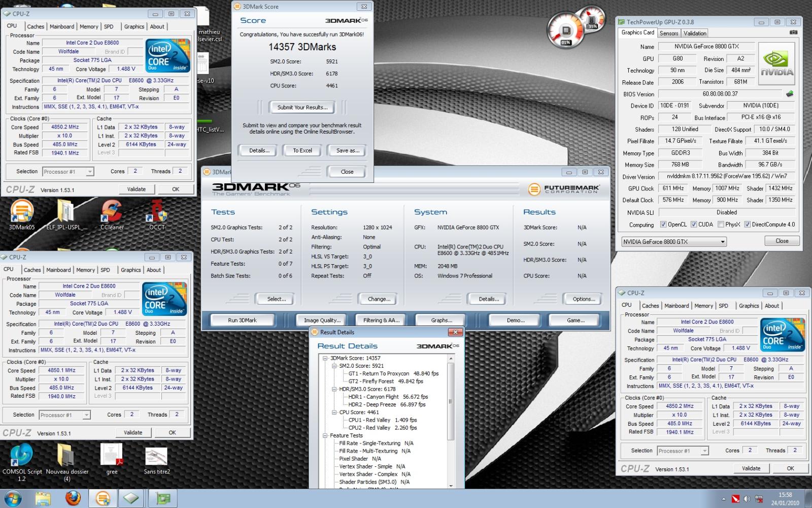
Task: Click the NVIDIA logo in GPU-Z
Action: pyautogui.click(x=776, y=63)
